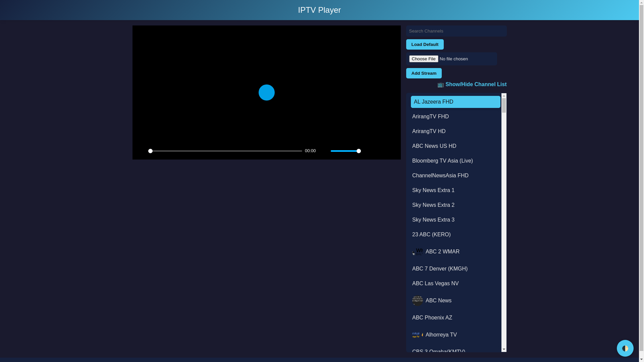Click the TV emoji beside Show/Hide Channel List

pyautogui.click(x=440, y=85)
